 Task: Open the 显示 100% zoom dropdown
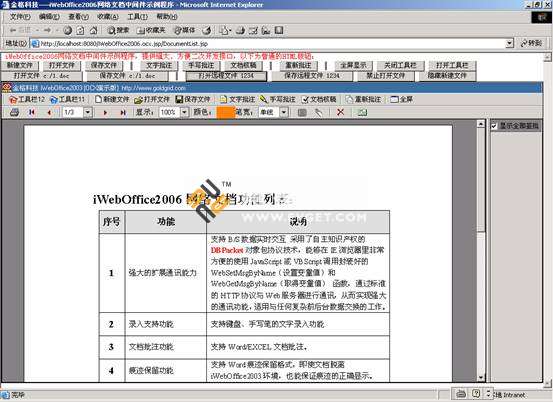point(184,112)
